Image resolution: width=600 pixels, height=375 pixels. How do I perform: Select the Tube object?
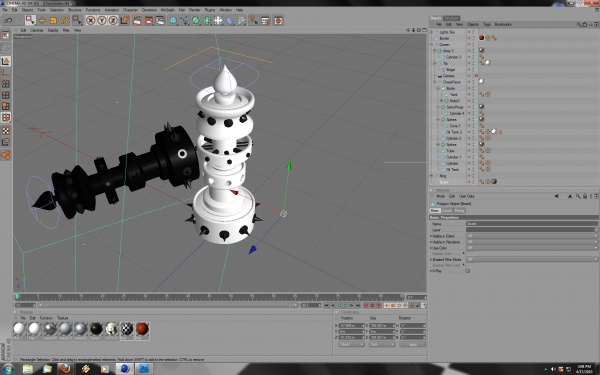coord(450,151)
